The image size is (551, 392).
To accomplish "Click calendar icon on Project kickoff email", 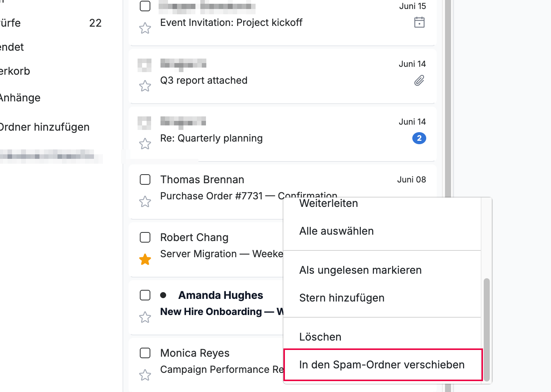I will pos(419,23).
